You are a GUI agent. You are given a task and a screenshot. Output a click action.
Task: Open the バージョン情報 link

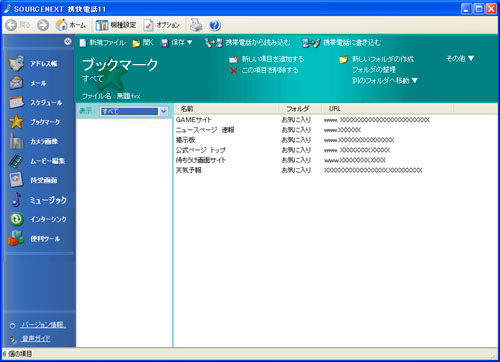43,325
